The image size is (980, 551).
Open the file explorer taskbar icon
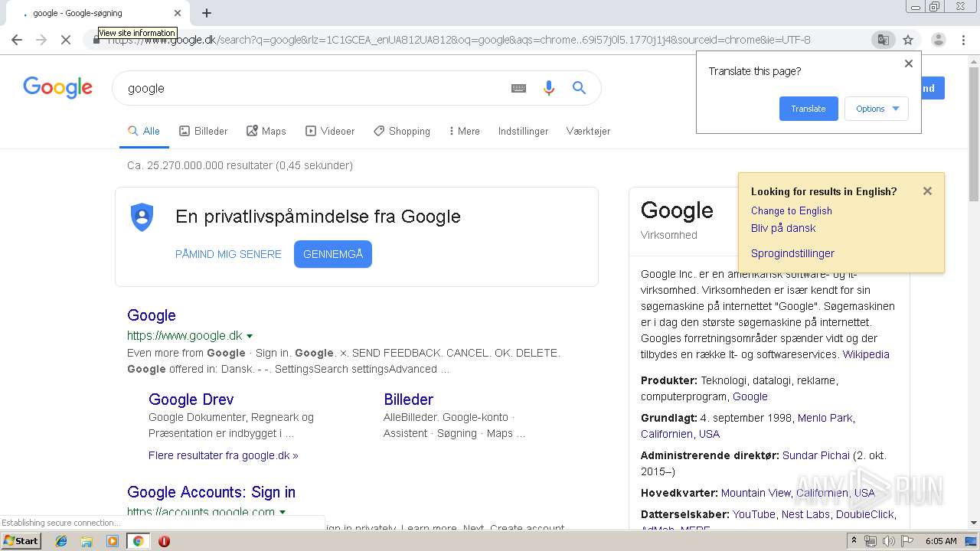pyautogui.click(x=87, y=541)
